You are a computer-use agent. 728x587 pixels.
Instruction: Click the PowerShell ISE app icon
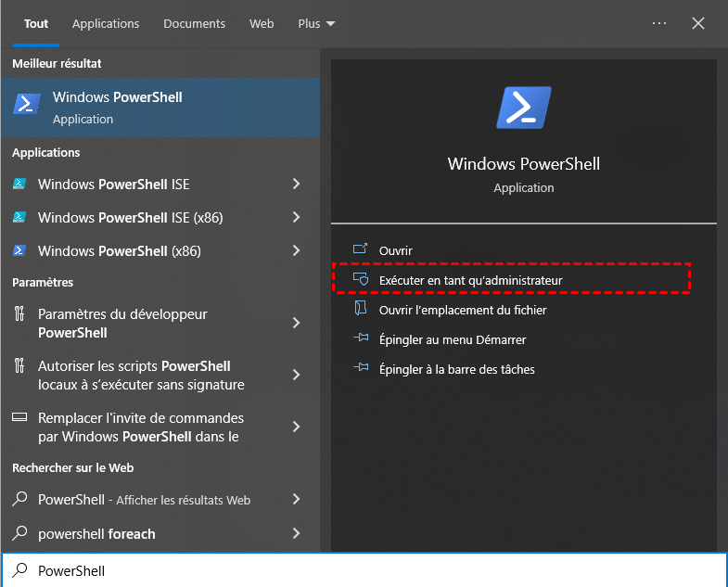19,185
